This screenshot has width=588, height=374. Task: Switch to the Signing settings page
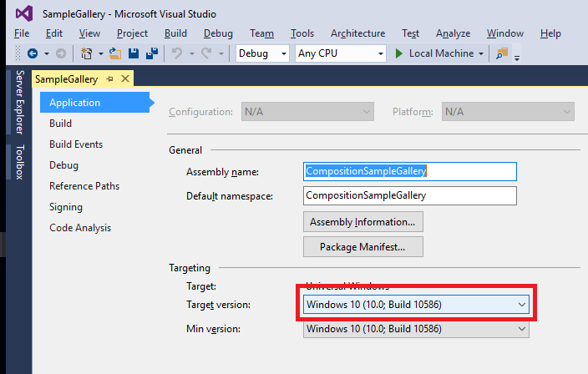(x=66, y=207)
